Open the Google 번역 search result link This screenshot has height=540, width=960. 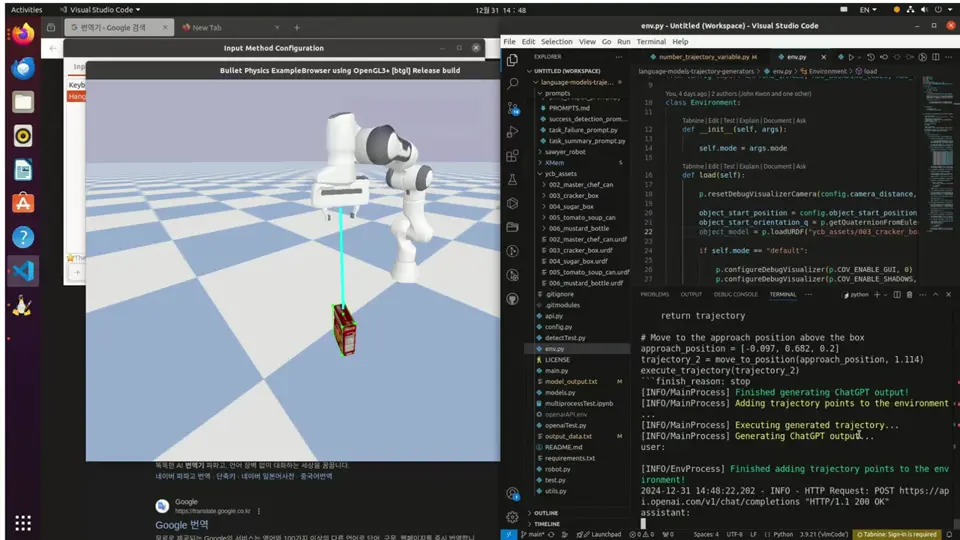(181, 525)
